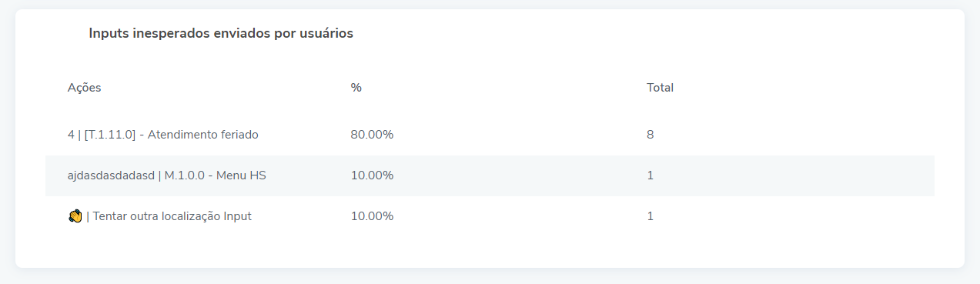Click 'M.1.0.0 - Menu HS' text
This screenshot has height=284, width=980.
pyautogui.click(x=216, y=175)
